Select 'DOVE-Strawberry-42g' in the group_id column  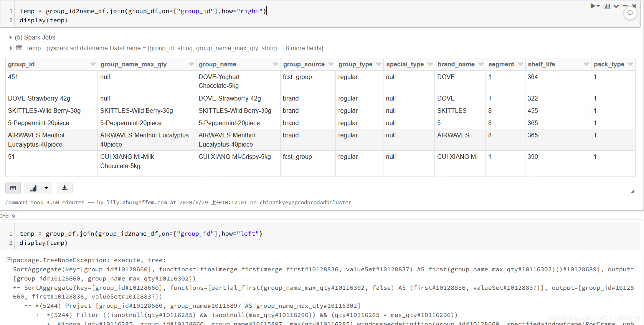tap(51, 98)
